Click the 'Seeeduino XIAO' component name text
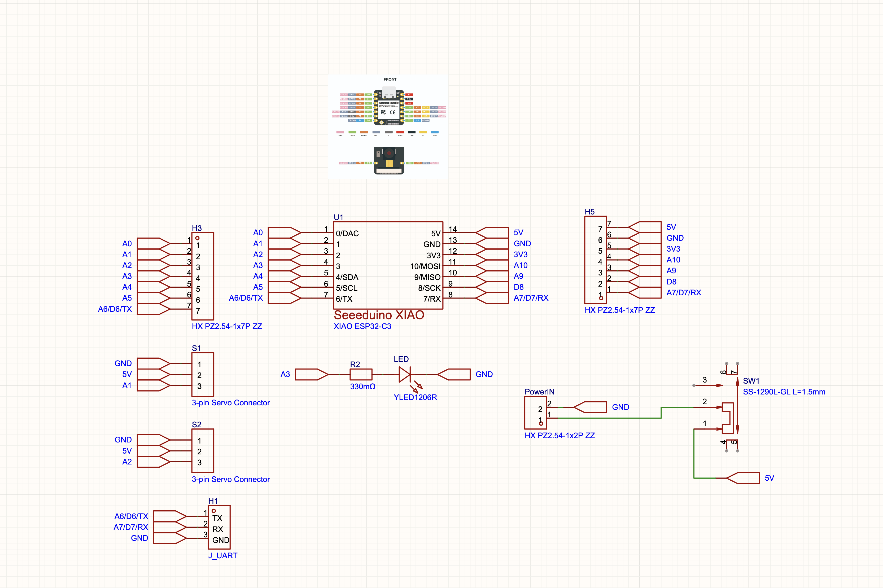The width and height of the screenshot is (883, 588). pyautogui.click(x=379, y=315)
